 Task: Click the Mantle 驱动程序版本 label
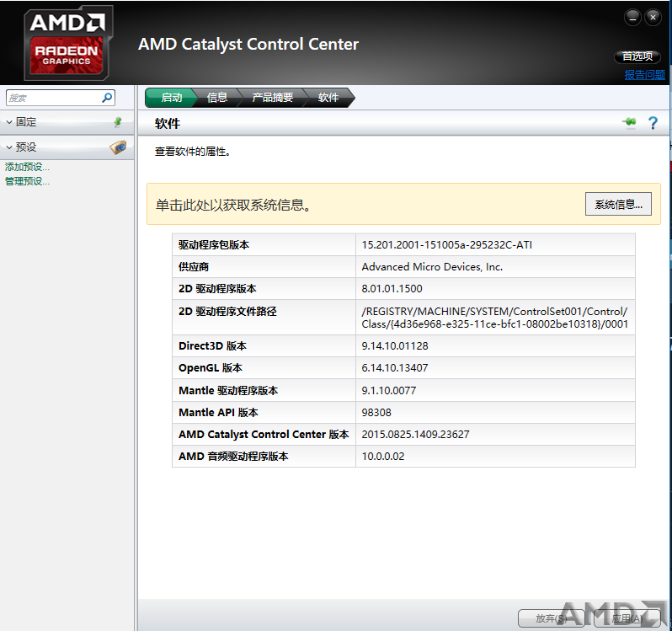pyautogui.click(x=228, y=391)
